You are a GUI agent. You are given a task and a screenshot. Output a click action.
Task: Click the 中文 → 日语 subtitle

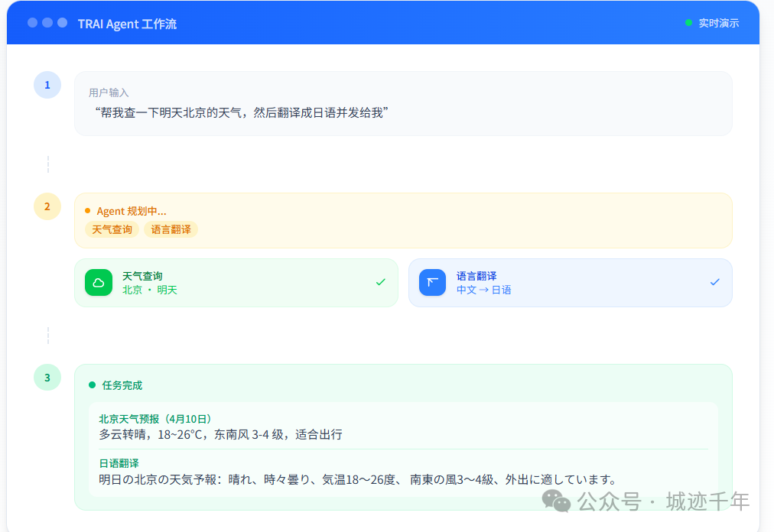(483, 290)
